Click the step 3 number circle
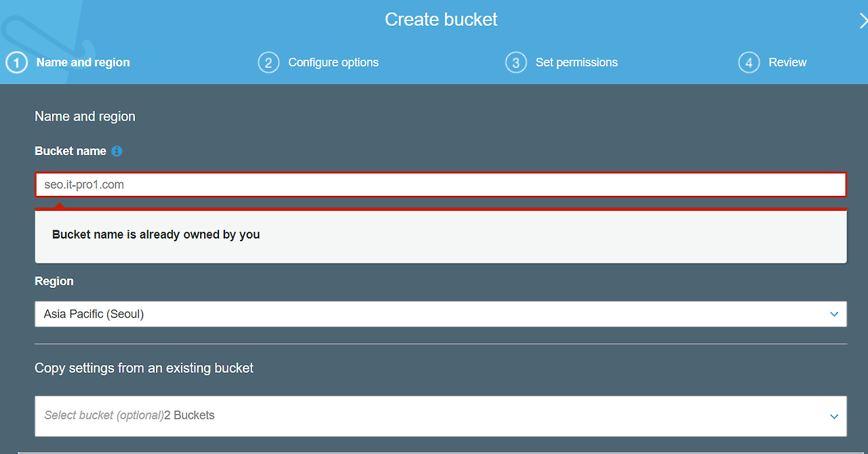The height and width of the screenshot is (454, 868). (x=516, y=63)
